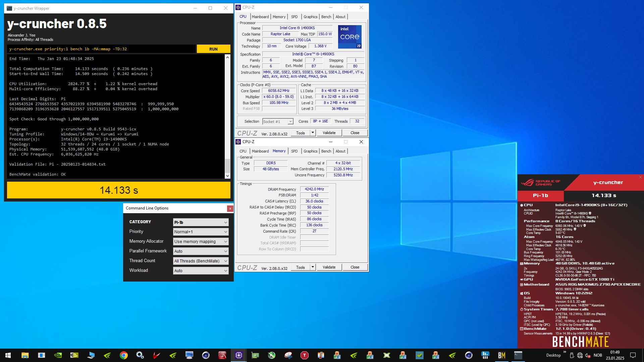The image size is (644, 362).
Task: Click y-cruncher output scrollbar up arrow
Action: pyautogui.click(x=227, y=57)
